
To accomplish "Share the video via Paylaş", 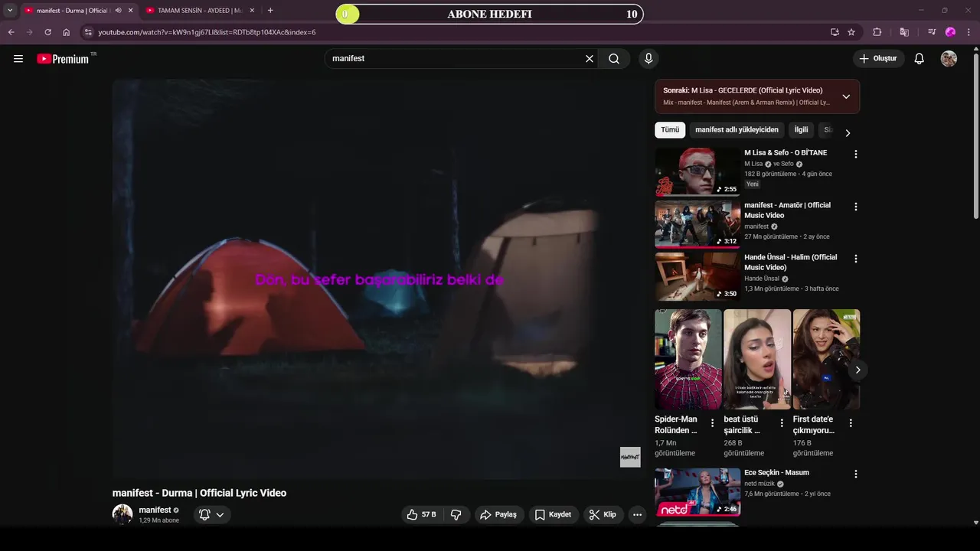I will [x=499, y=514].
